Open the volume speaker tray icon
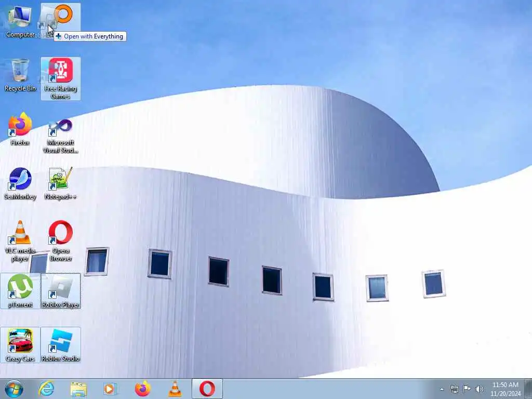This screenshot has height=399, width=532. tap(480, 389)
